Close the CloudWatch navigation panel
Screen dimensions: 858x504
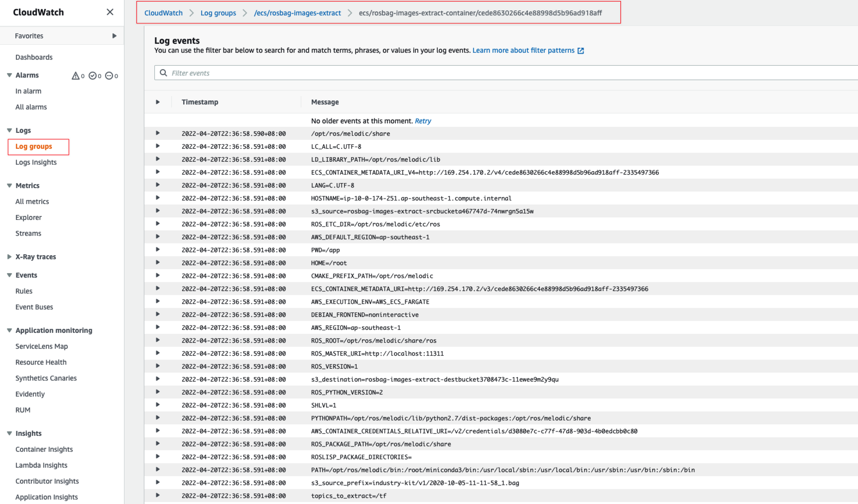click(110, 12)
